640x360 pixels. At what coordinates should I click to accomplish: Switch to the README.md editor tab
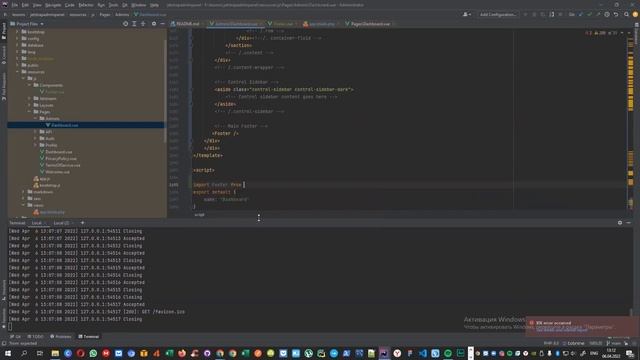coord(185,24)
